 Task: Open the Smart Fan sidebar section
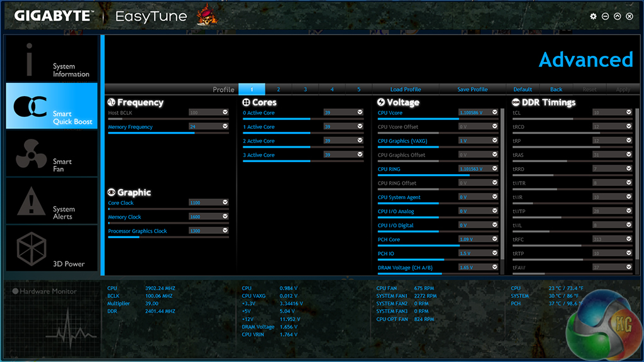pos(52,153)
